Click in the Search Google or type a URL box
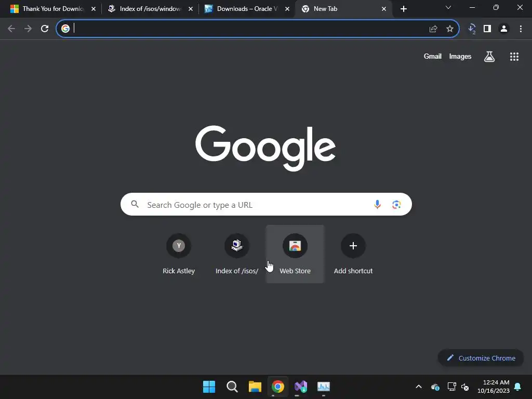This screenshot has height=399, width=532. coord(266,204)
